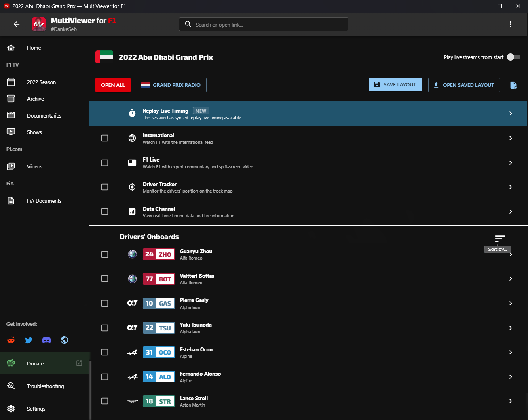Open the GRAND PRIX RADIO stream

click(x=171, y=85)
